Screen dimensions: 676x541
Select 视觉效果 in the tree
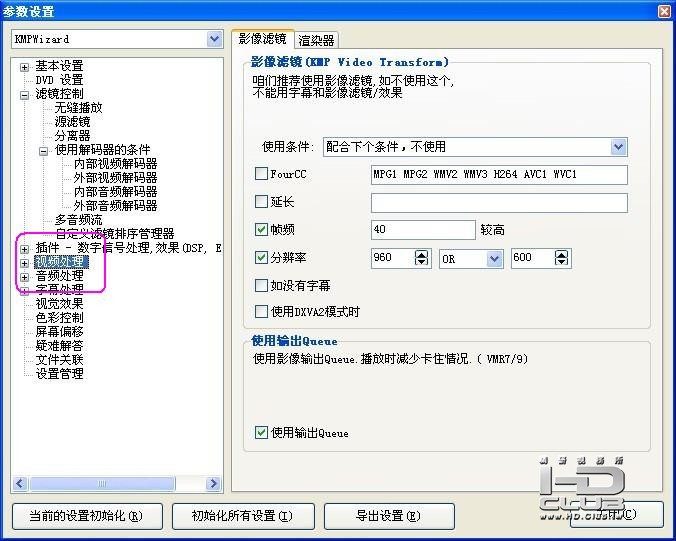coord(59,304)
